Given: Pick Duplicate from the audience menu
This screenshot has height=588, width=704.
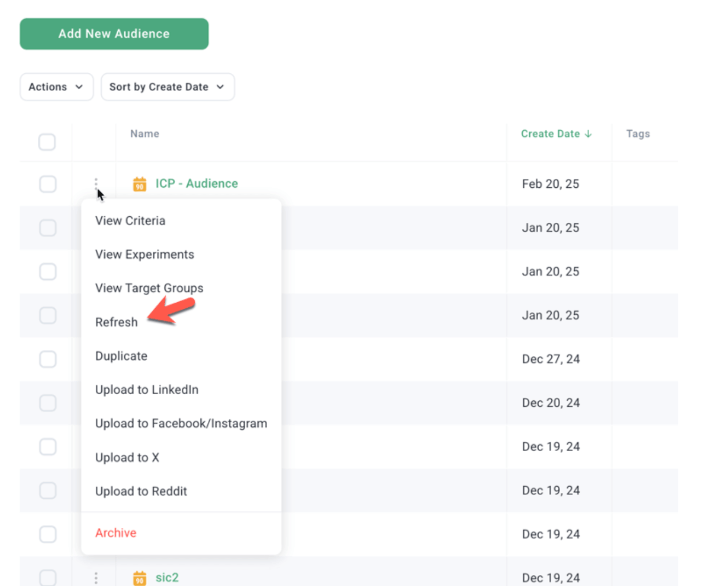Looking at the screenshot, I should click(121, 356).
